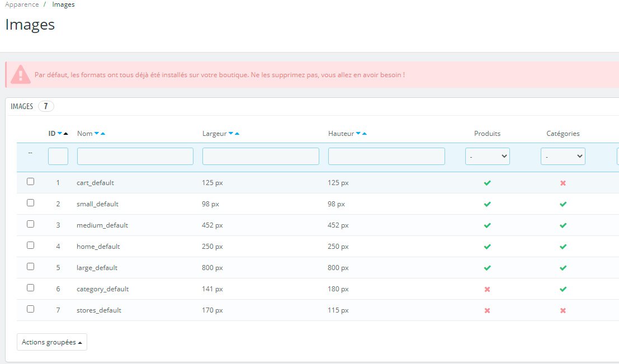
Task: Sort Largeur column ascending arrow
Action: [237, 134]
